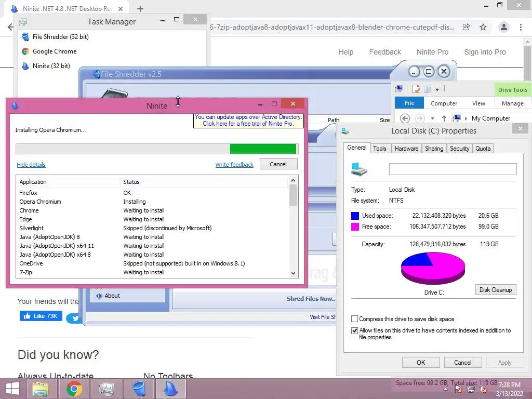Viewport: 532px width, 399px height.
Task: Click Shred Files Now in File Shredder
Action: pyautogui.click(x=311, y=299)
